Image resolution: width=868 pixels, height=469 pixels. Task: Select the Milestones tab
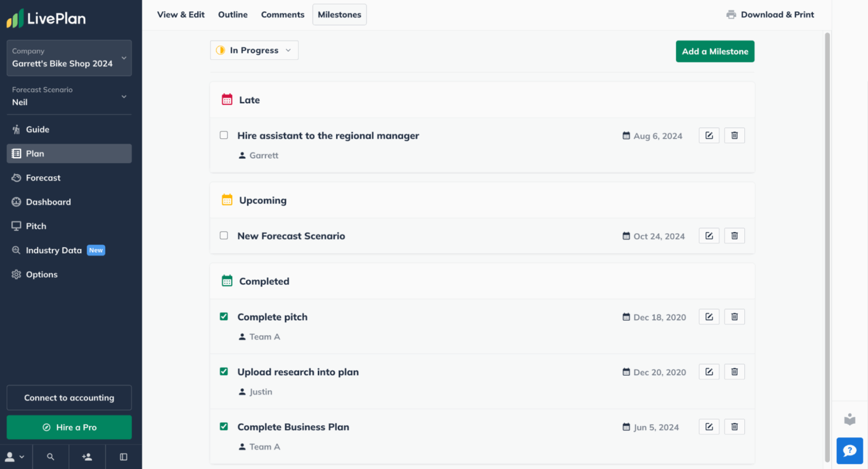[340, 15]
